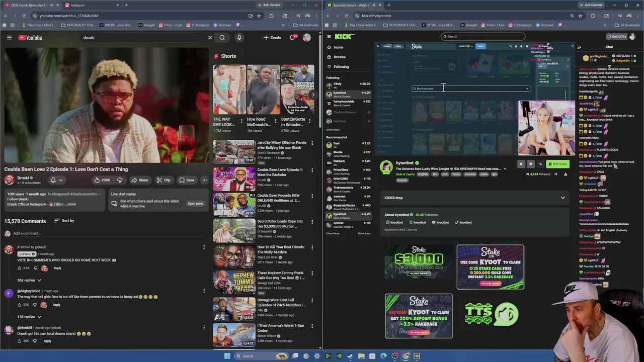The height and width of the screenshot is (362, 644).
Task: Open YouTube account avatar menu
Action: pos(306,38)
